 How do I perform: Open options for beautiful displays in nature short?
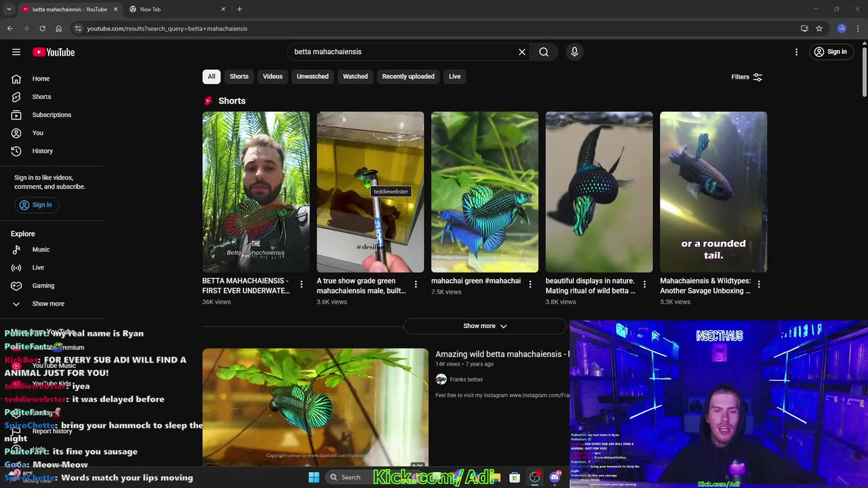click(x=645, y=285)
